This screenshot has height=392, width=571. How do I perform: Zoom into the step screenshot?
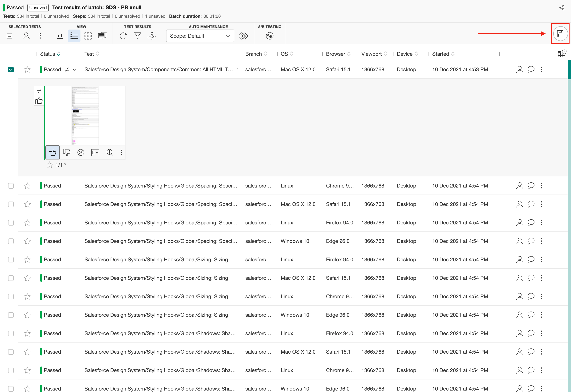[x=110, y=152]
